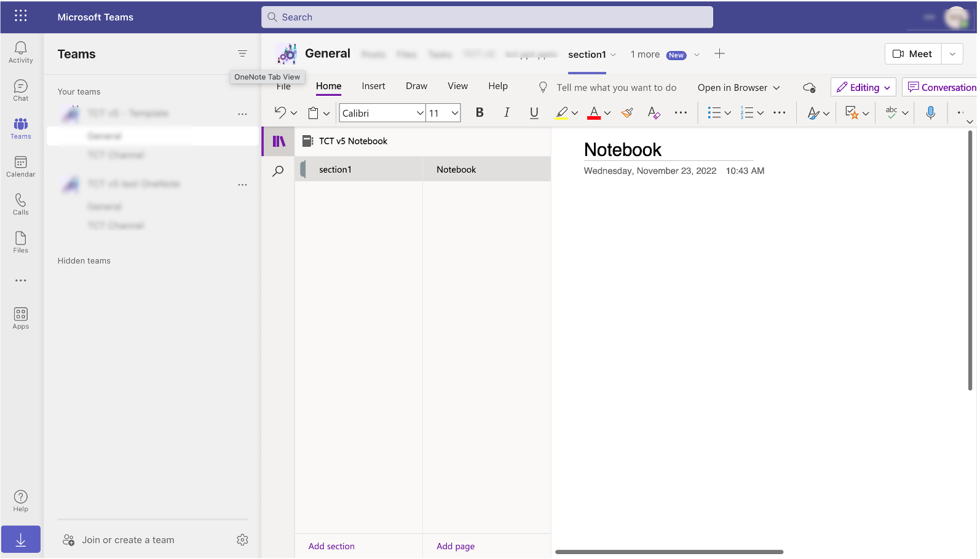Click the Add section link

coord(331,546)
